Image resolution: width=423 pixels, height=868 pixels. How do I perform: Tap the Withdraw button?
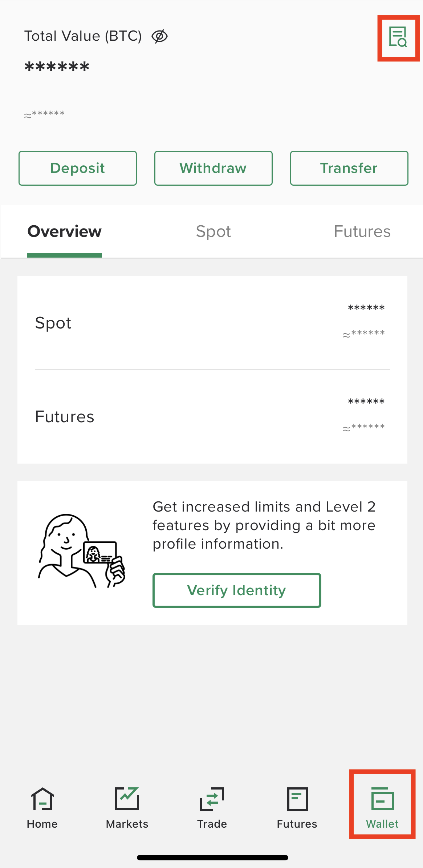pos(213,168)
